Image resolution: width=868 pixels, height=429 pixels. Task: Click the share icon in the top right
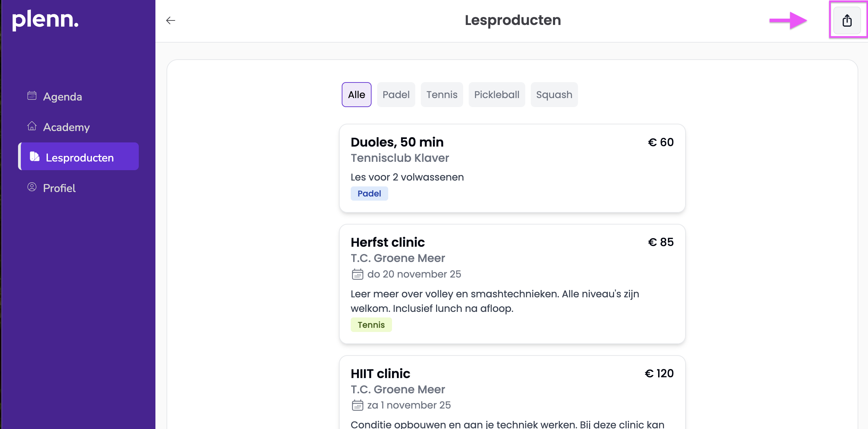(x=847, y=20)
